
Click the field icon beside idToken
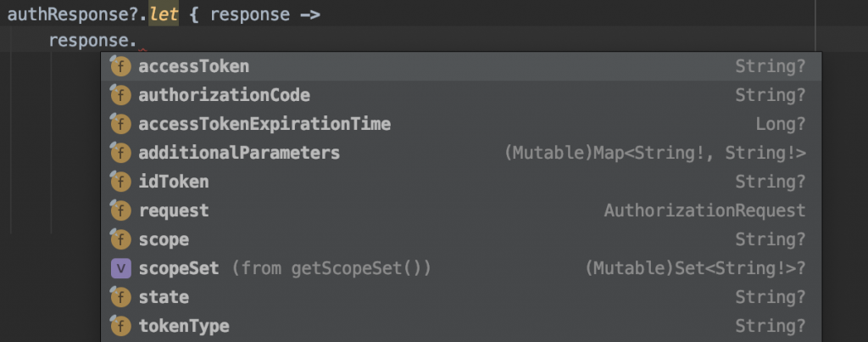tap(121, 182)
